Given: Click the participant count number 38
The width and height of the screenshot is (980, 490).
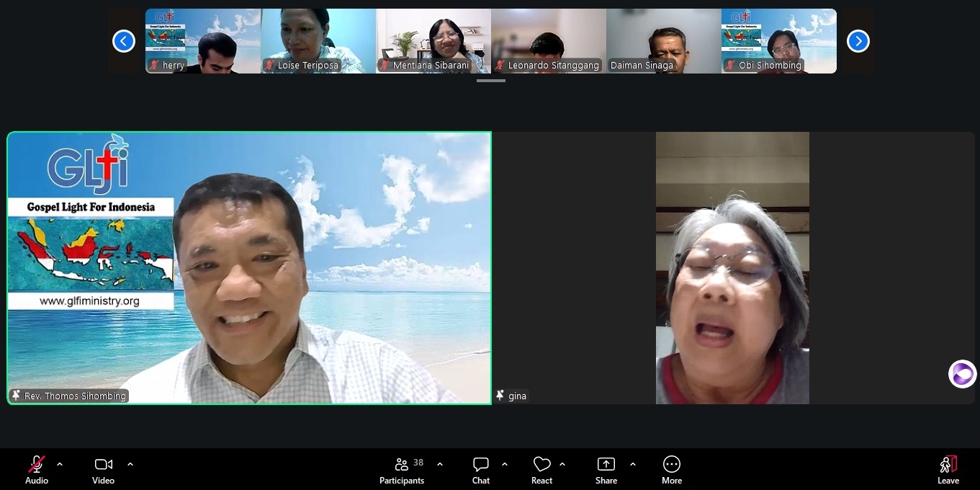Looking at the screenshot, I should coord(418,463).
